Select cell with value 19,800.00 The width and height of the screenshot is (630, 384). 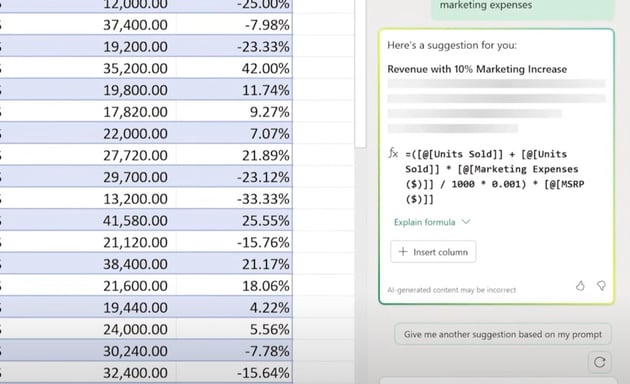pyautogui.click(x=88, y=90)
